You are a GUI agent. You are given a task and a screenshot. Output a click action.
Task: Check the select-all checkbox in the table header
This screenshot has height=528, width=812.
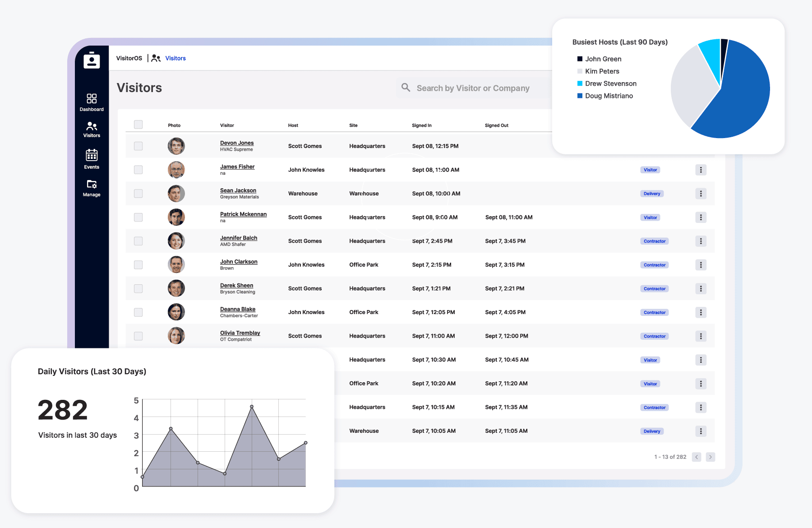pos(138,125)
